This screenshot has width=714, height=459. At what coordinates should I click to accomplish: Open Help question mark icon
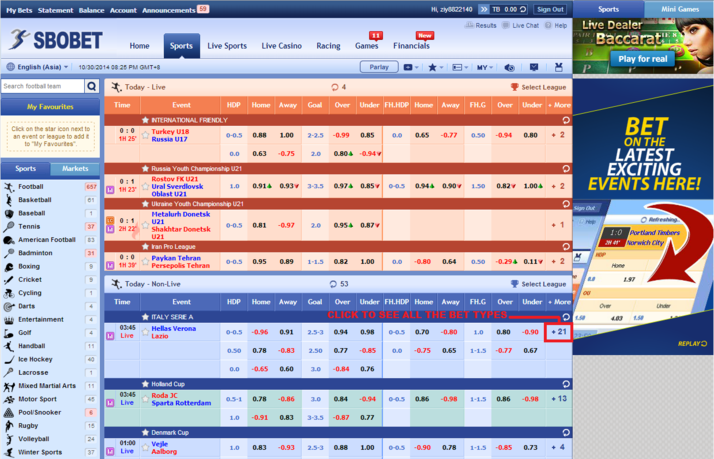[548, 26]
